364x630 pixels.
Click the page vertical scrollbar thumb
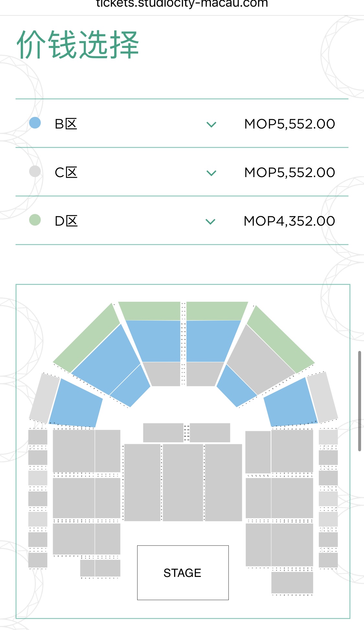pos(359,401)
